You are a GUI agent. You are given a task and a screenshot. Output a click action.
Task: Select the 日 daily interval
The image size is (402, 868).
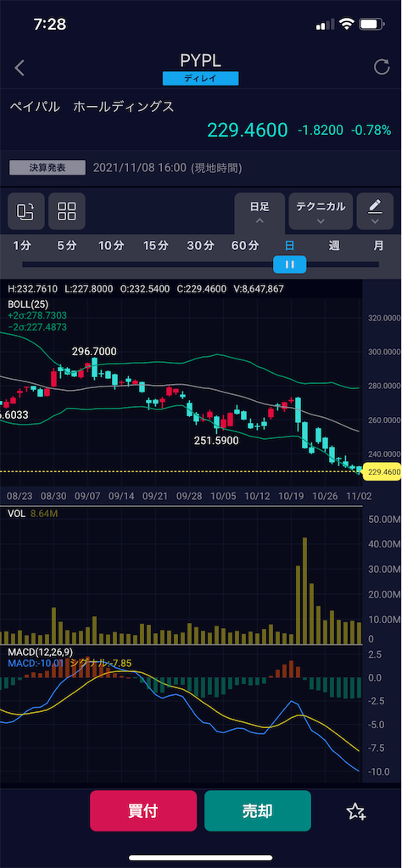coord(289,246)
